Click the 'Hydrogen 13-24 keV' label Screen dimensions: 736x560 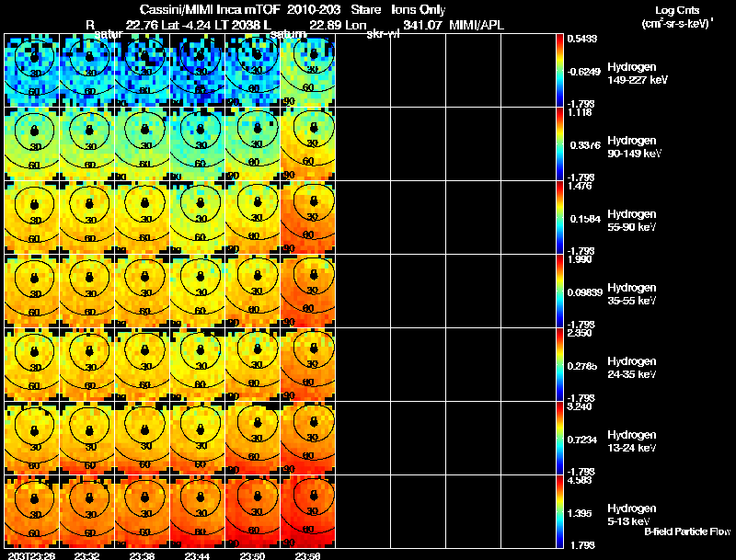[x=632, y=441]
